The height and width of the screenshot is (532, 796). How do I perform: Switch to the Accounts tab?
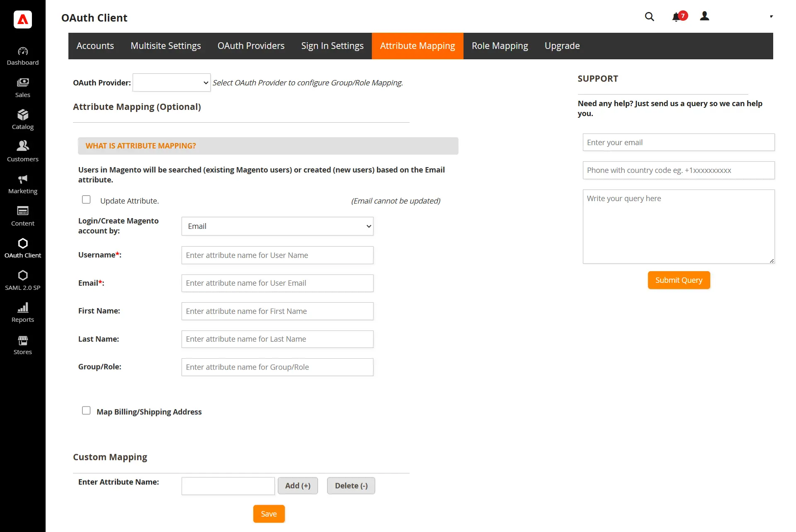95,46
